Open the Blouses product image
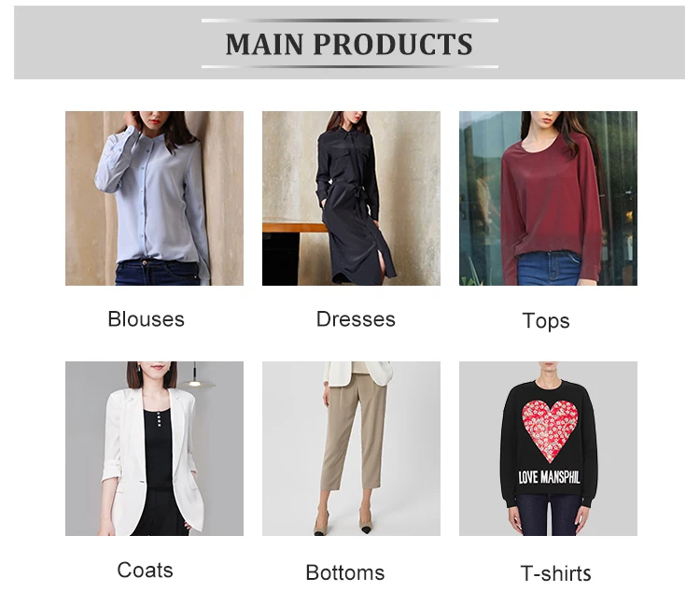The image size is (700, 606). click(154, 198)
